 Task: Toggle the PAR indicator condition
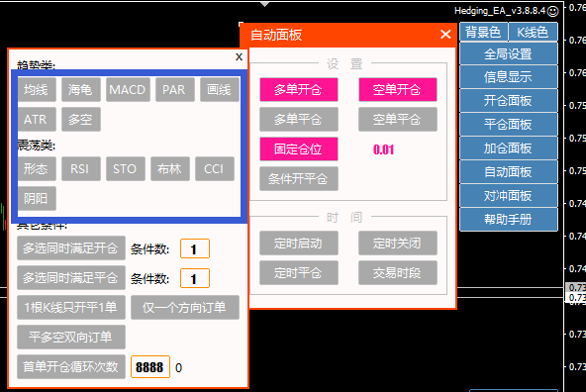pos(175,90)
